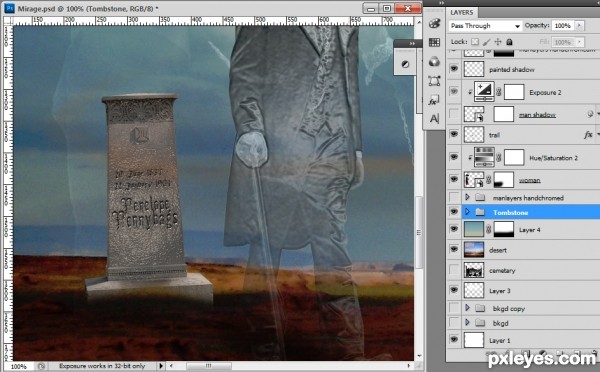The image size is (600, 372).
Task: Click the cemetary layer thumbnail
Action: point(474,270)
